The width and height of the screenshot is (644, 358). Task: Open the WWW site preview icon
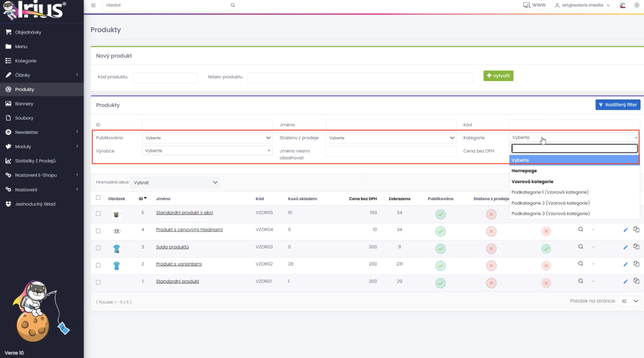527,5
